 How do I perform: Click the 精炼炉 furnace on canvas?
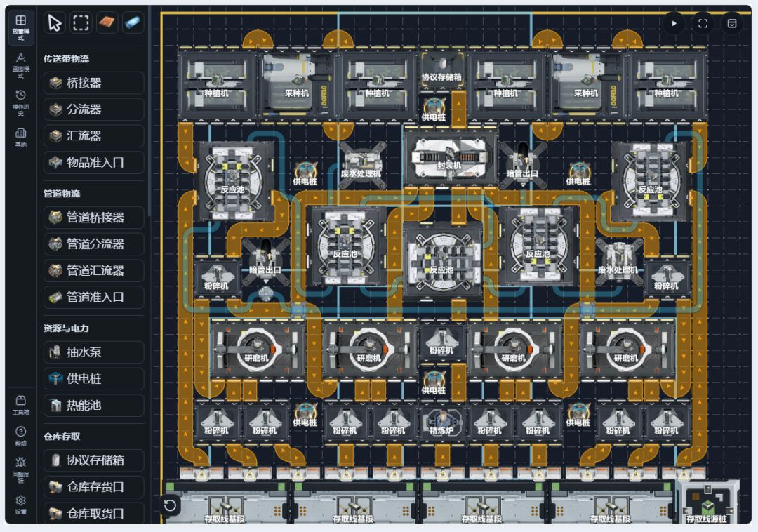[441, 423]
